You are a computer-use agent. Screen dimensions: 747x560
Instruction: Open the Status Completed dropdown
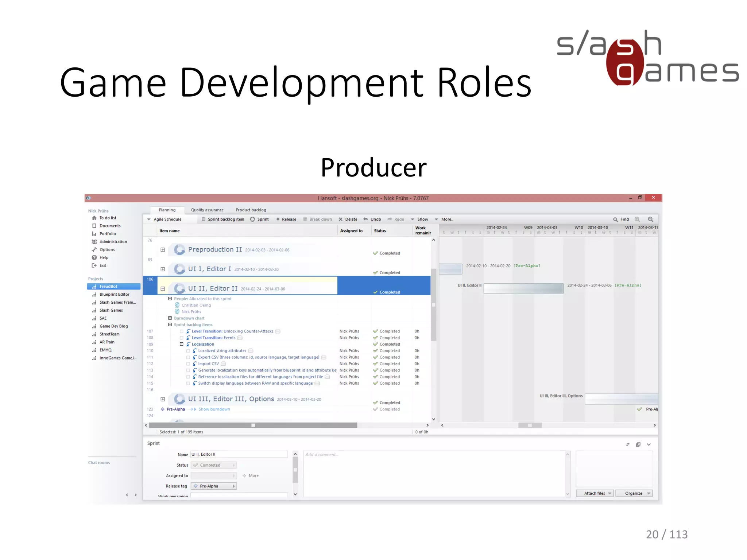pos(214,465)
